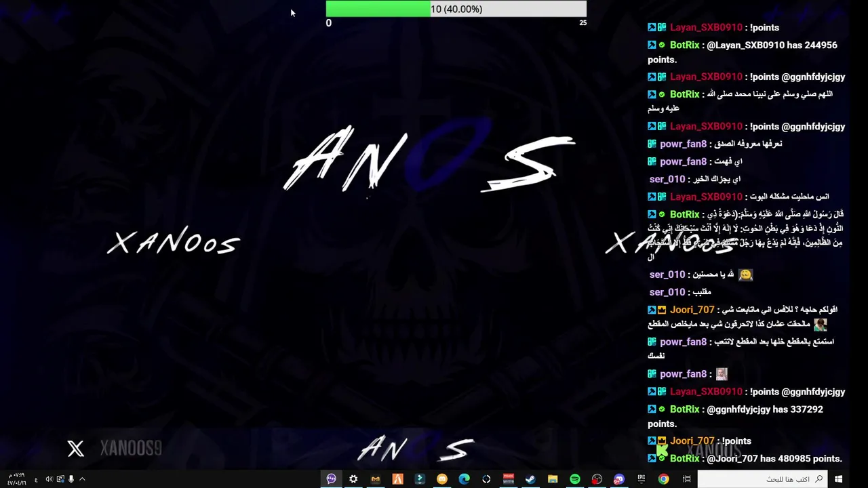Click the topmost 'Layan_SXB0910 : !points' line
The height and width of the screenshot is (488, 868).
coord(713,27)
